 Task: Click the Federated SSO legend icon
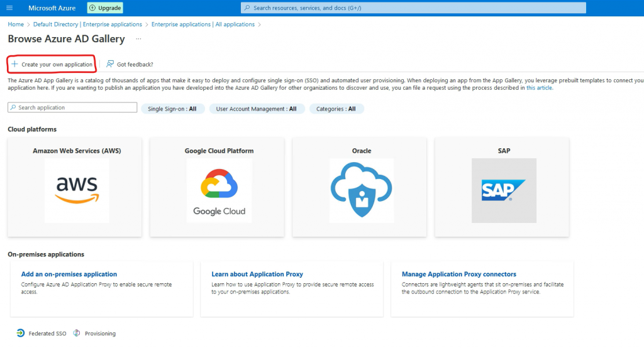coord(21,333)
